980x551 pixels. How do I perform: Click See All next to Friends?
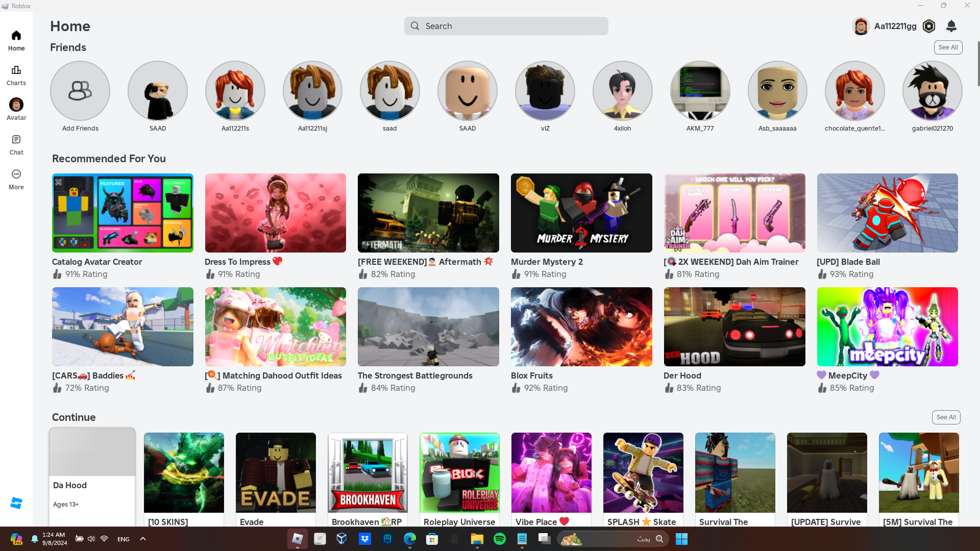click(x=948, y=47)
